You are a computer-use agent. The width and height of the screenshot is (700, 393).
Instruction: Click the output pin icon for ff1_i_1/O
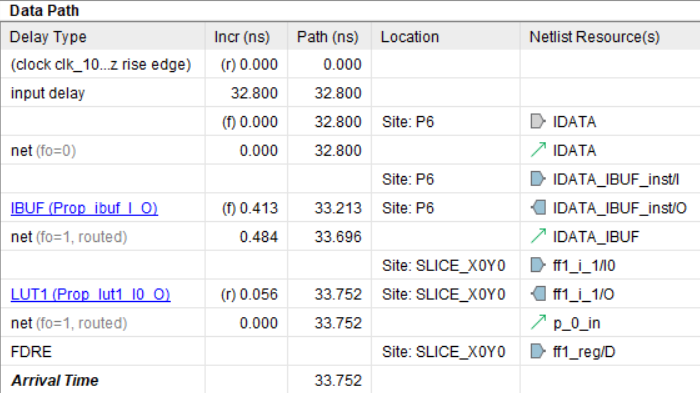(538, 294)
